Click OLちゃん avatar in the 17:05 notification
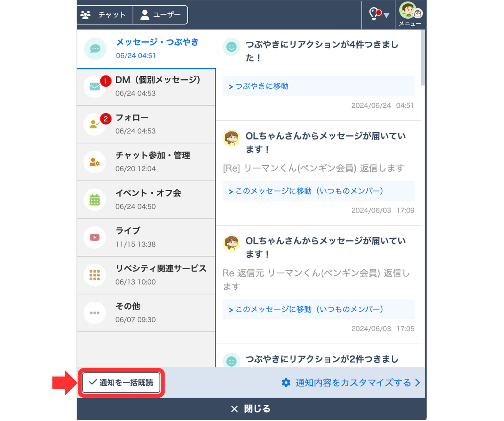 click(231, 243)
